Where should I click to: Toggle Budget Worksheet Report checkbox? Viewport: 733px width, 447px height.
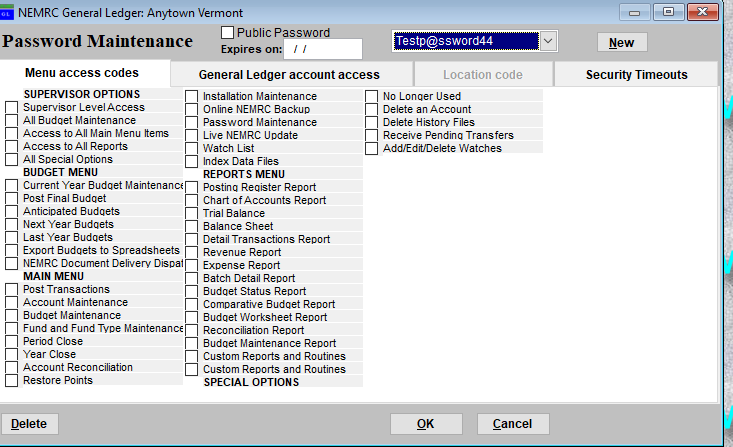pos(192,317)
